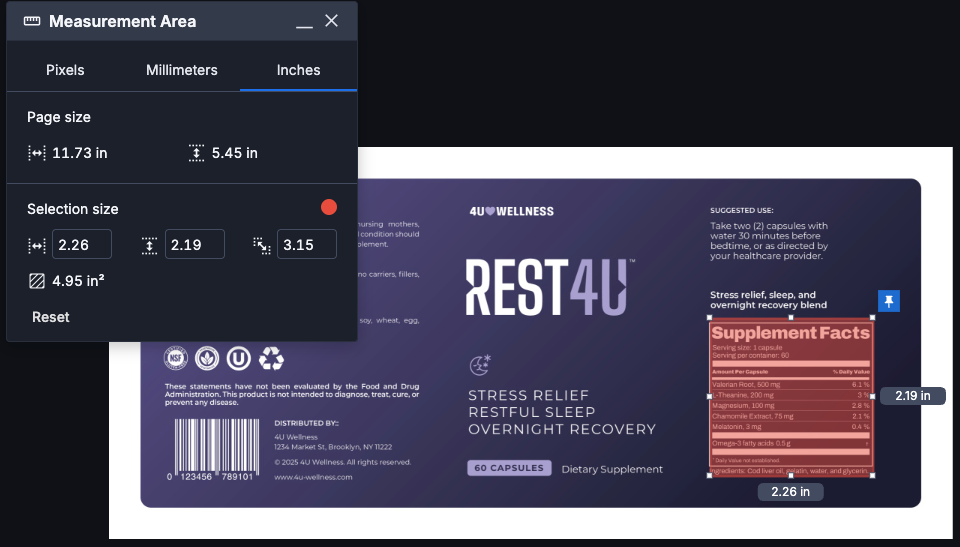Click the 4U WELLNESS brand text
The image size is (960, 547).
click(511, 211)
